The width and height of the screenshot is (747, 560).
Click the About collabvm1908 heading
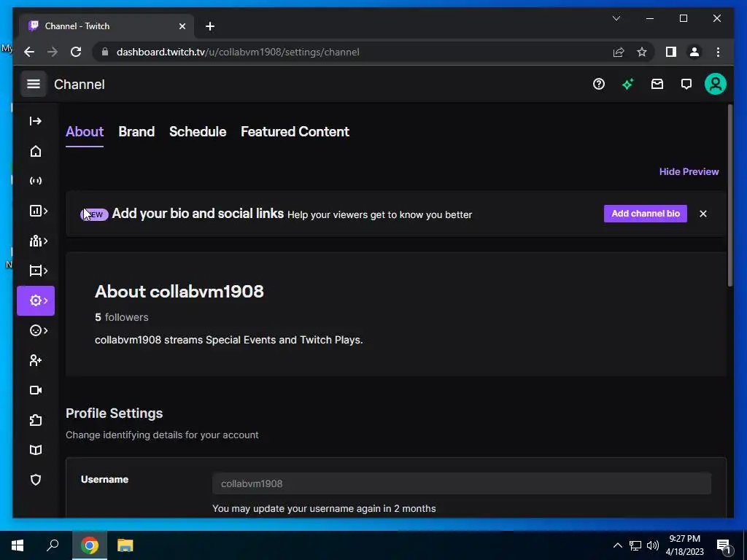coord(179,292)
